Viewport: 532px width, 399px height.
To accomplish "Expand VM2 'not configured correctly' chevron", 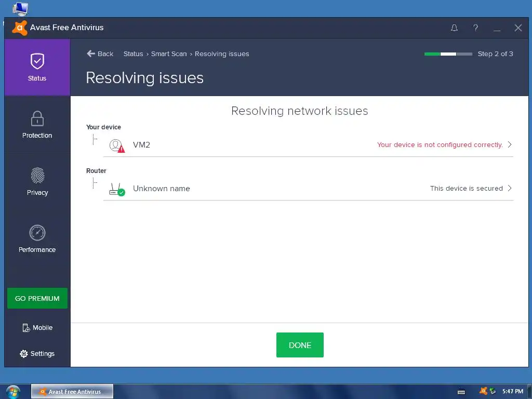I will [510, 144].
